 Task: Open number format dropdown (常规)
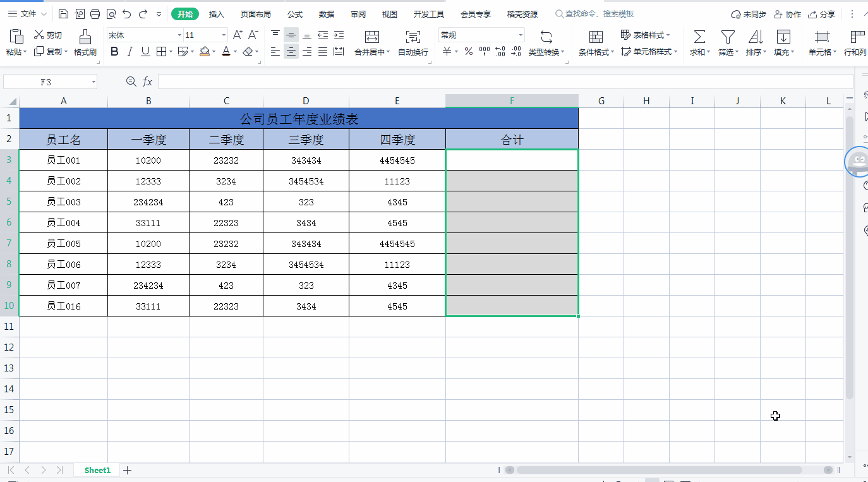[521, 35]
